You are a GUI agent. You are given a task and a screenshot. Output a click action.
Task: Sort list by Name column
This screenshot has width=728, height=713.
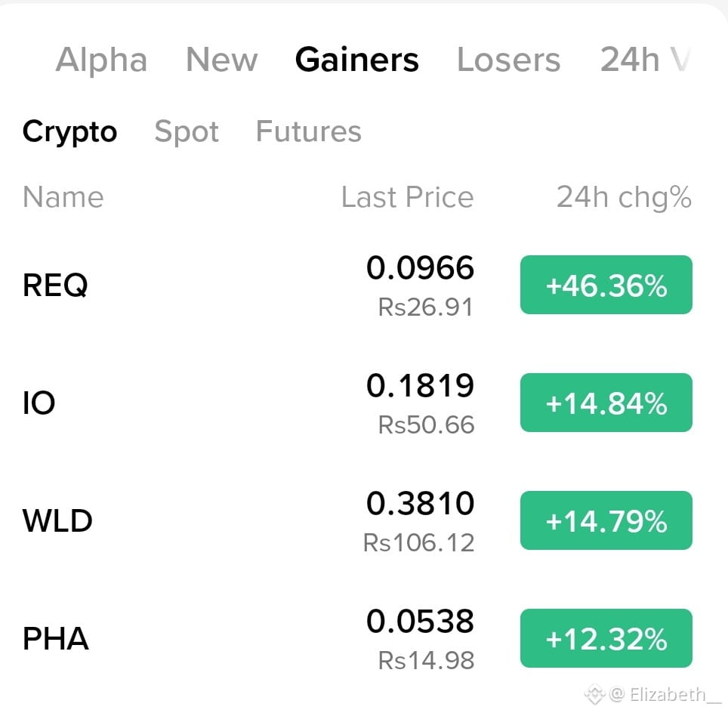click(x=63, y=197)
